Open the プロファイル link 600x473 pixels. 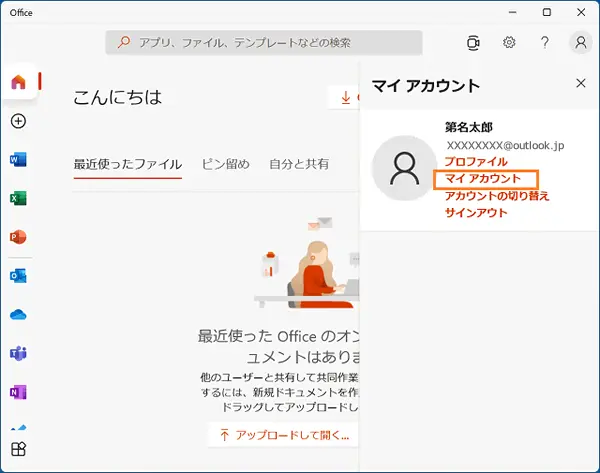click(476, 161)
